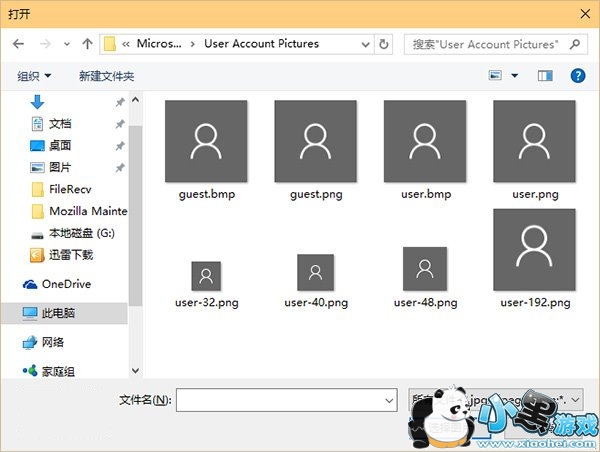
Task: Open the 文件名 combo box dropdown
Action: (389, 400)
